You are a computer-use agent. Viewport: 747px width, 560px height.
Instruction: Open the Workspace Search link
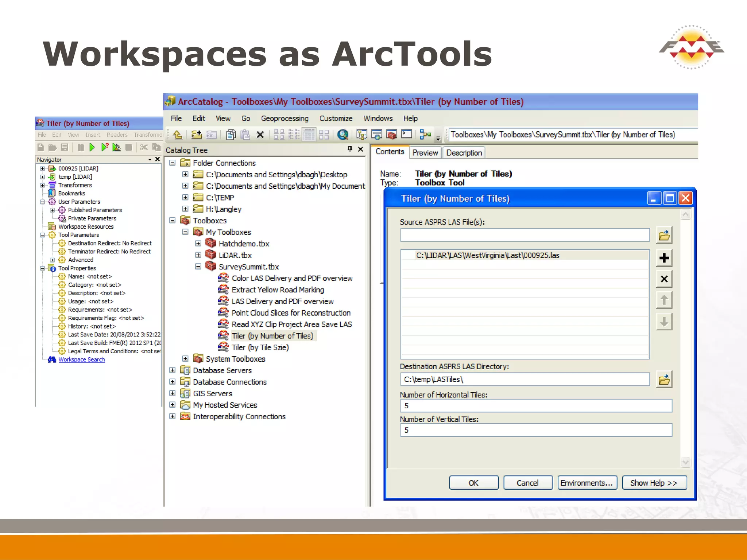pos(81,359)
